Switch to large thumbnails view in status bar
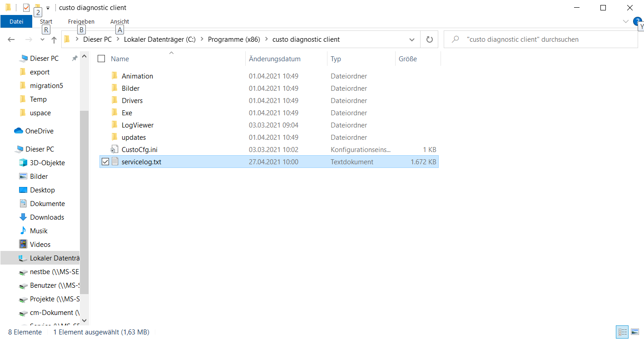Image resolution: width=644 pixels, height=339 pixels. coord(635,332)
